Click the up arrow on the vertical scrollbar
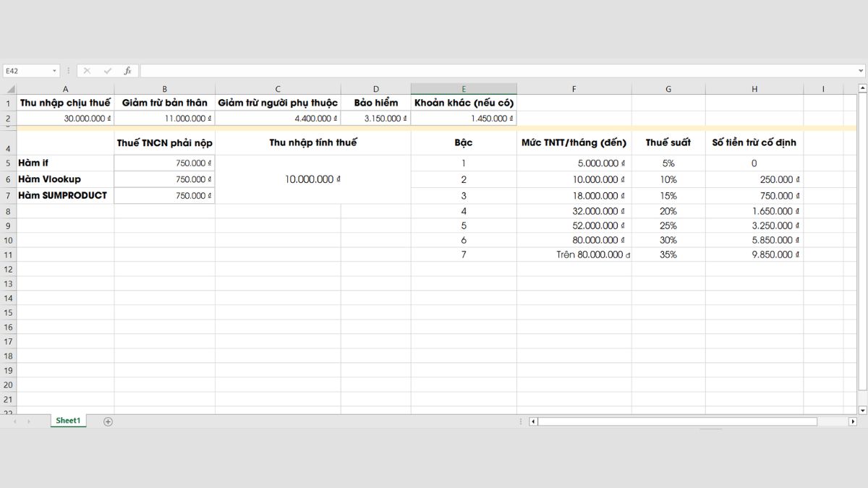 coord(861,86)
